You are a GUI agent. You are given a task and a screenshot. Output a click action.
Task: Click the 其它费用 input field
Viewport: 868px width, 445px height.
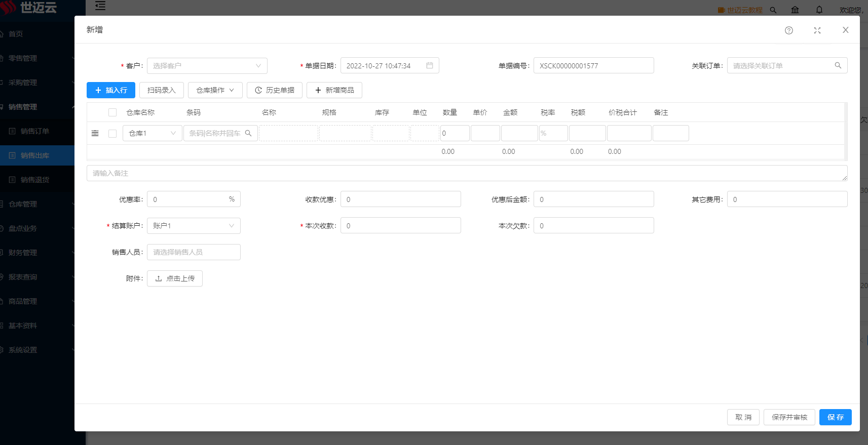click(x=787, y=199)
